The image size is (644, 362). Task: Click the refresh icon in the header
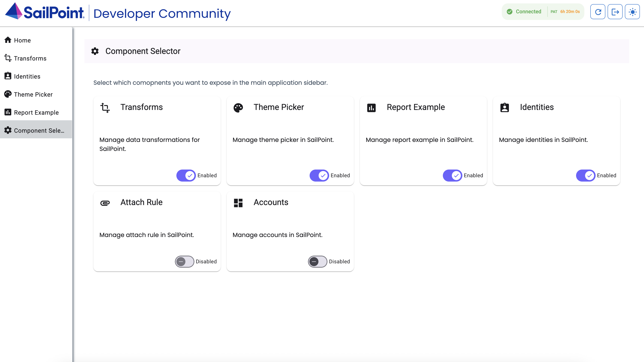click(x=598, y=11)
